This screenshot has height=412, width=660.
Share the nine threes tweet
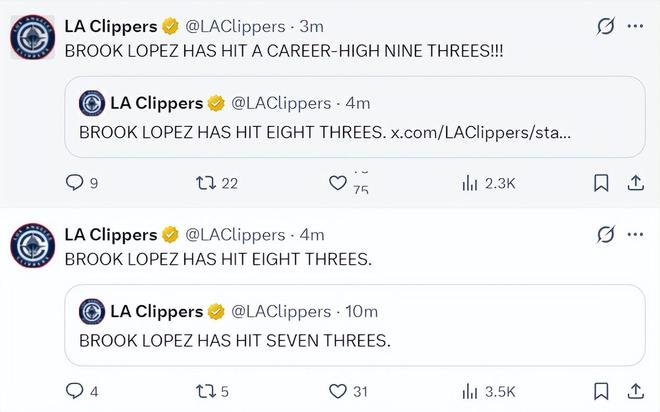click(634, 183)
